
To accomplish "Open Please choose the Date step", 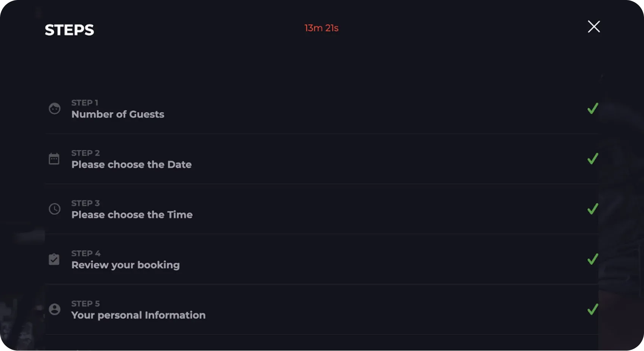I will click(x=131, y=165).
